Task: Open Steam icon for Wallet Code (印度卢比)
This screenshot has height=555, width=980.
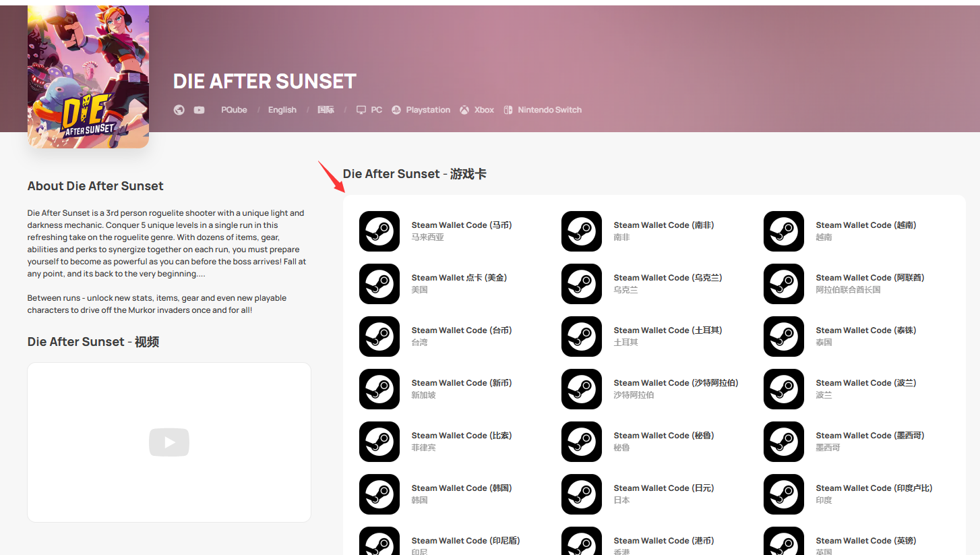Action: tap(784, 494)
